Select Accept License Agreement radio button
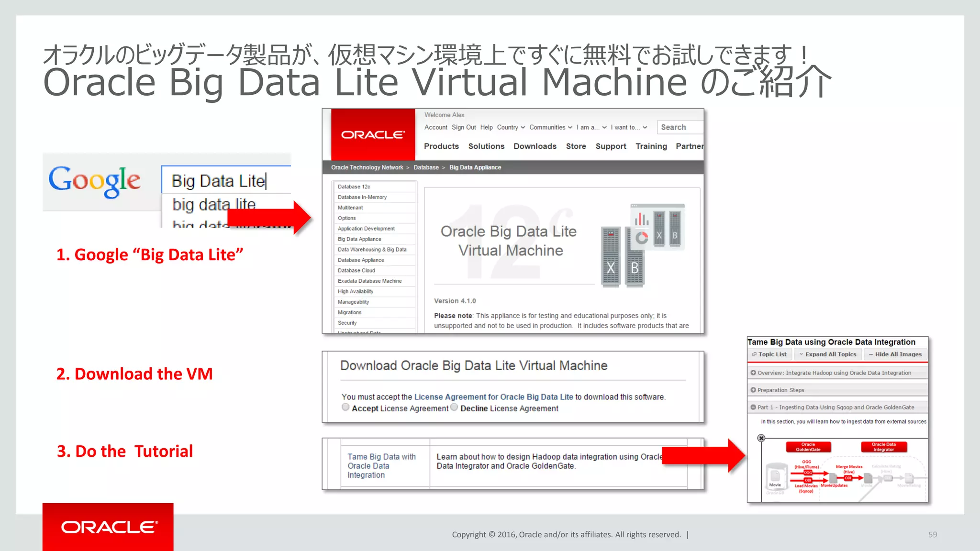The image size is (980, 551). tap(345, 407)
